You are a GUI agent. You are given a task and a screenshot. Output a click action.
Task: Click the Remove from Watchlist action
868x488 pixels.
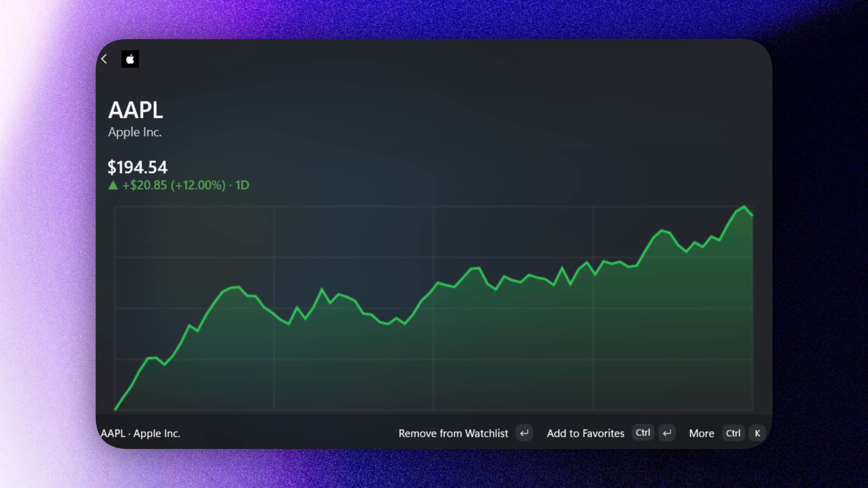tap(453, 433)
